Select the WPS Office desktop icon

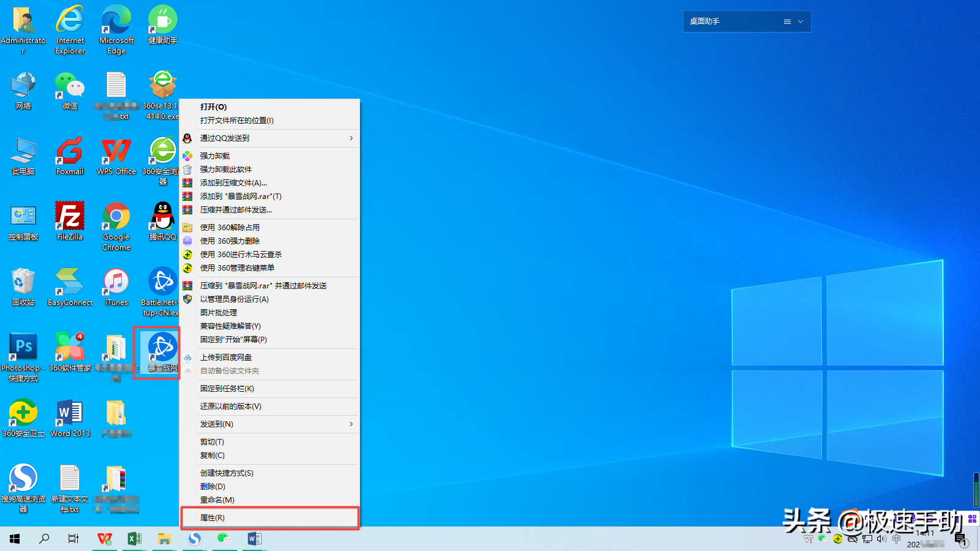coord(116,152)
